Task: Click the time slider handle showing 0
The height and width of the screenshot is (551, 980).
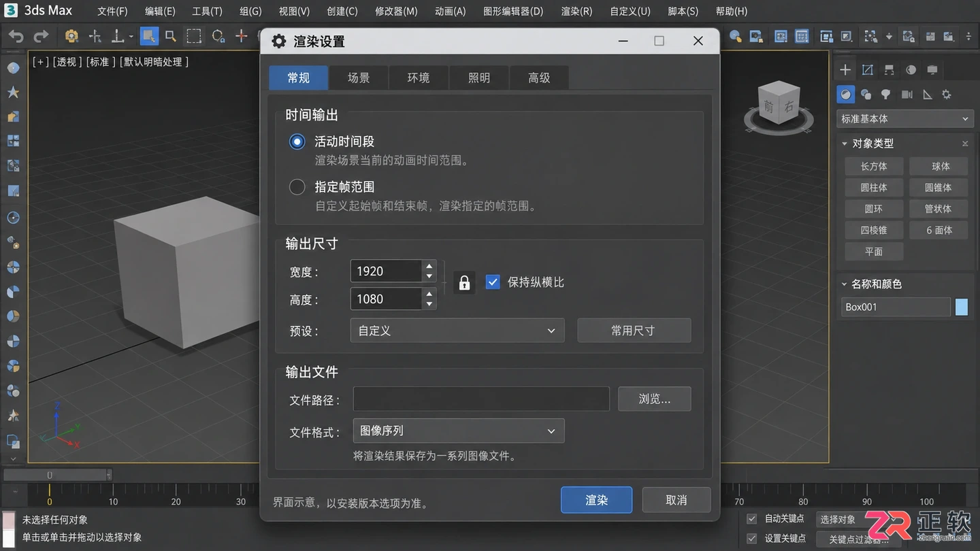Action: pos(57,475)
